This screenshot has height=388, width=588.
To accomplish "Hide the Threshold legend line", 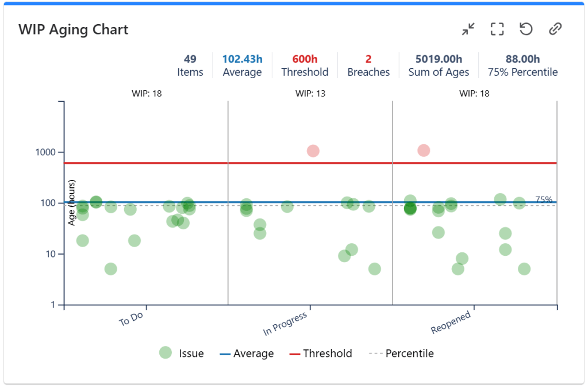I will [x=320, y=354].
